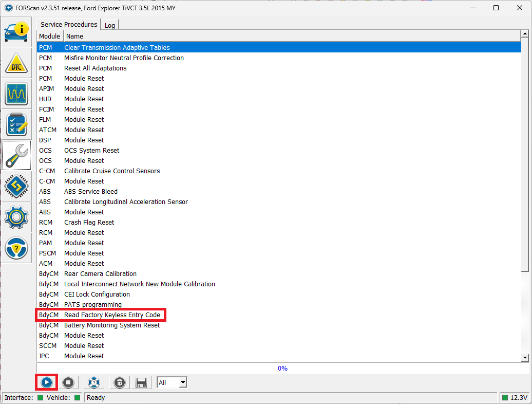532x404 pixels.
Task: Open the Tests checklist section
Action: (x=16, y=124)
